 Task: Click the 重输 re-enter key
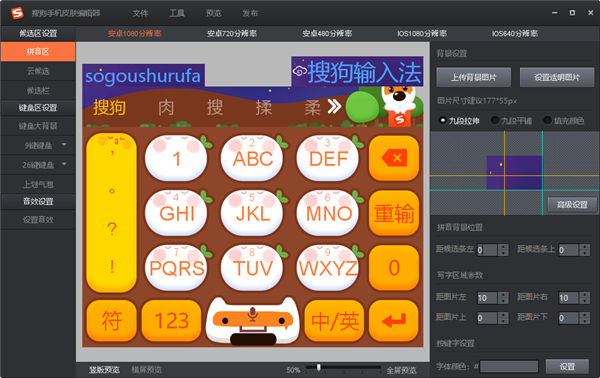point(394,213)
